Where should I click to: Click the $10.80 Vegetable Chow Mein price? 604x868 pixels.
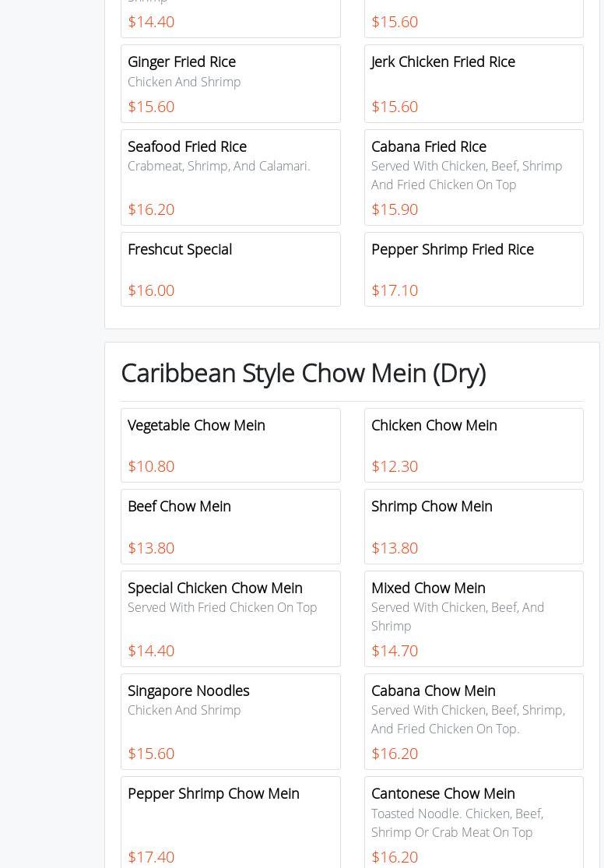click(151, 466)
